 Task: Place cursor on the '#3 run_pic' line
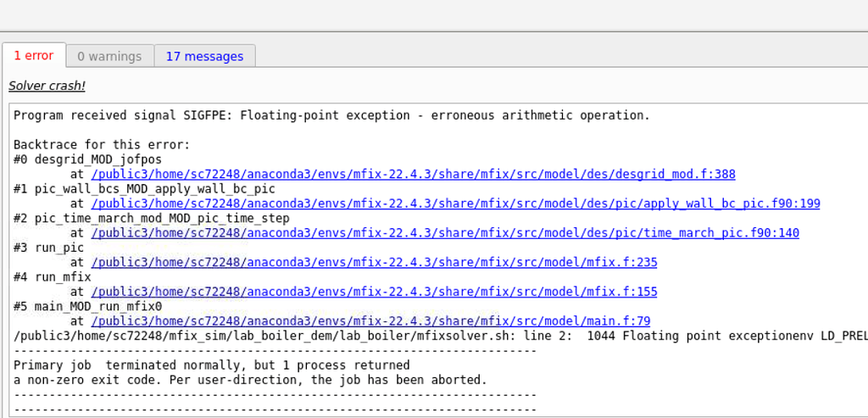[x=48, y=248]
